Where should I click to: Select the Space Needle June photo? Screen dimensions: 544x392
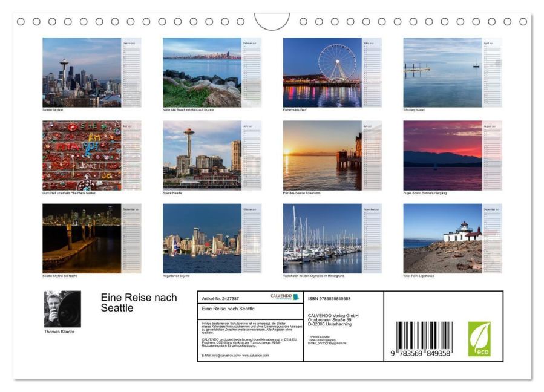[202, 155]
